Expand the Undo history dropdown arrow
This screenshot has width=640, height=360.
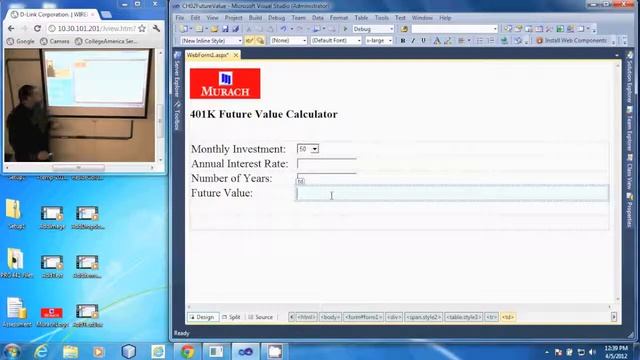(291, 29)
